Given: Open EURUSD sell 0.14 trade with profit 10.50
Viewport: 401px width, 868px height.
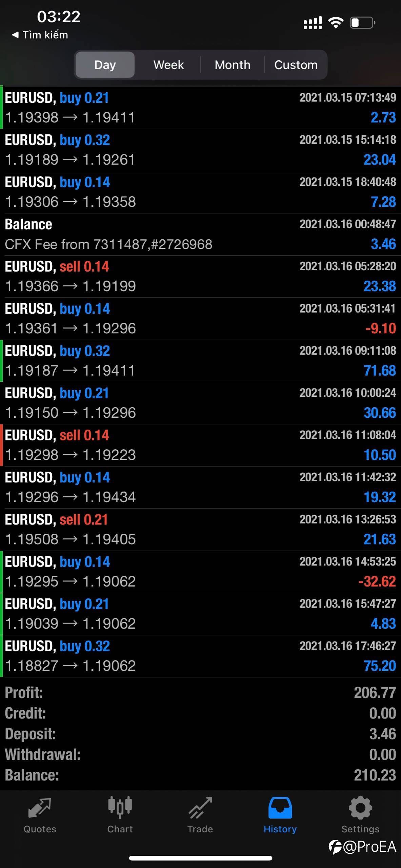Looking at the screenshot, I should 200,445.
